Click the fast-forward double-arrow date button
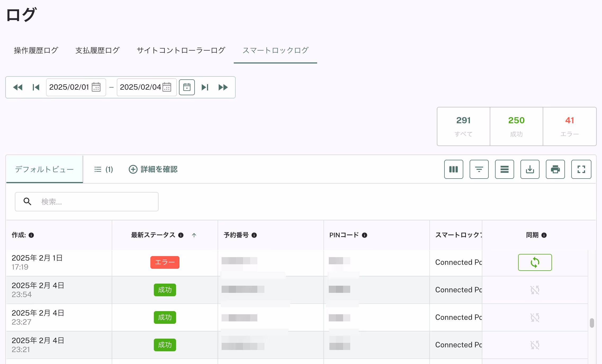 coord(223,87)
